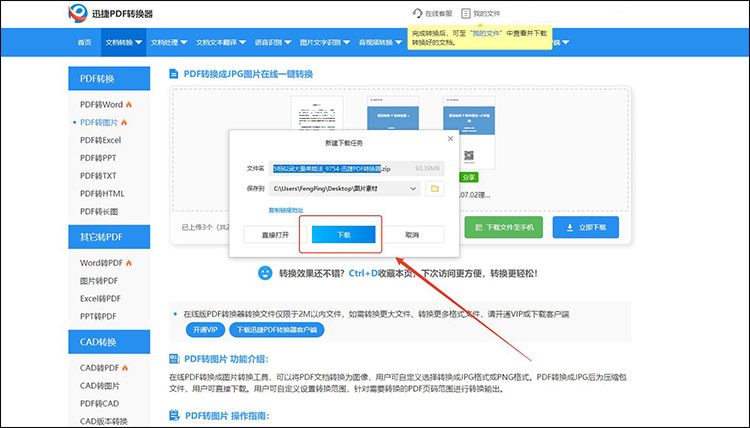Viewport: 750px width, 428px height.
Task: Expand 语音识别 navigation dropdown
Action: coord(273,42)
